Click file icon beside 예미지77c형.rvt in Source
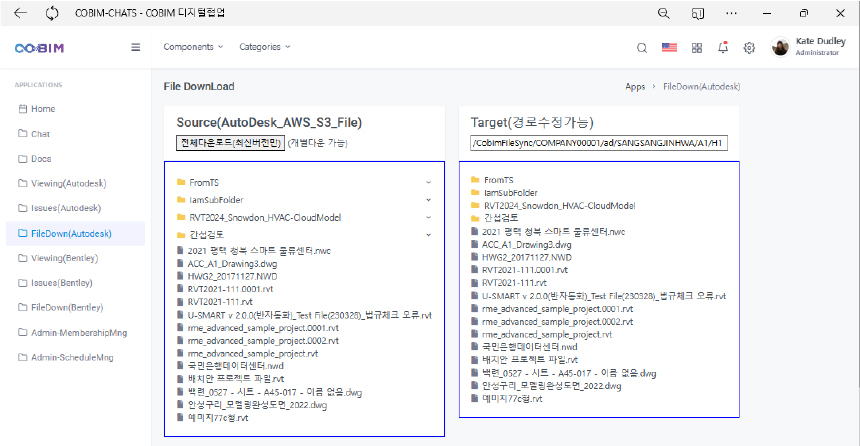860x446 pixels. (x=180, y=417)
